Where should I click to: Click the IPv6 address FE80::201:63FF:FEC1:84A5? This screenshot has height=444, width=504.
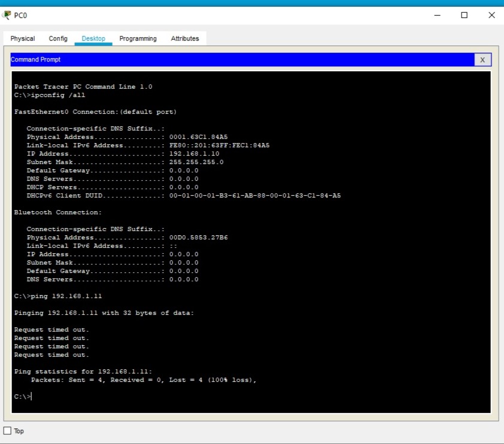[219, 145]
